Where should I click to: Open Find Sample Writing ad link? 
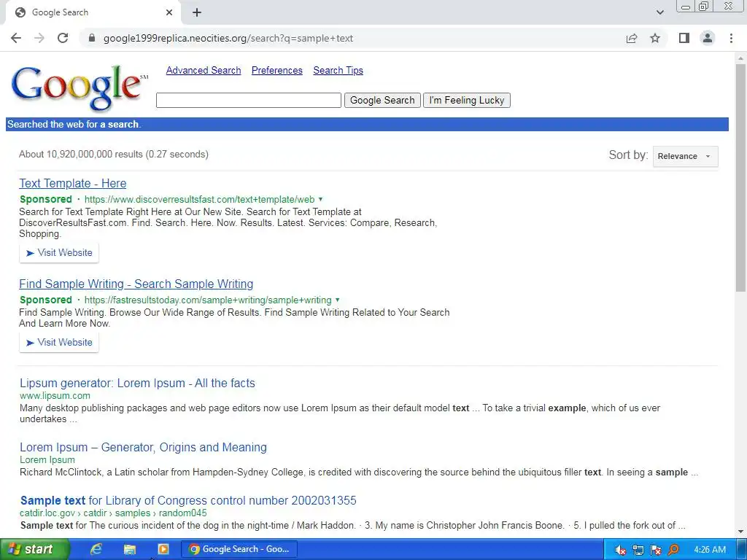pyautogui.click(x=136, y=284)
